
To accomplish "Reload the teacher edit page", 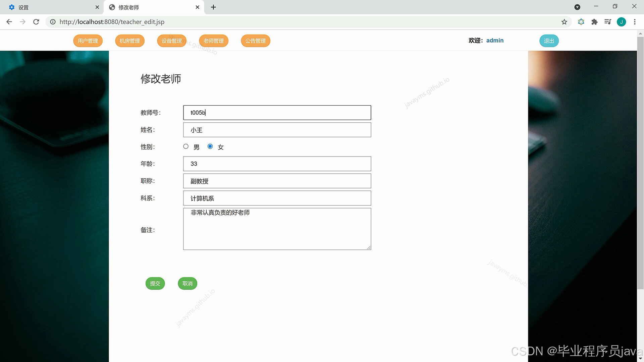I will 36,22.
